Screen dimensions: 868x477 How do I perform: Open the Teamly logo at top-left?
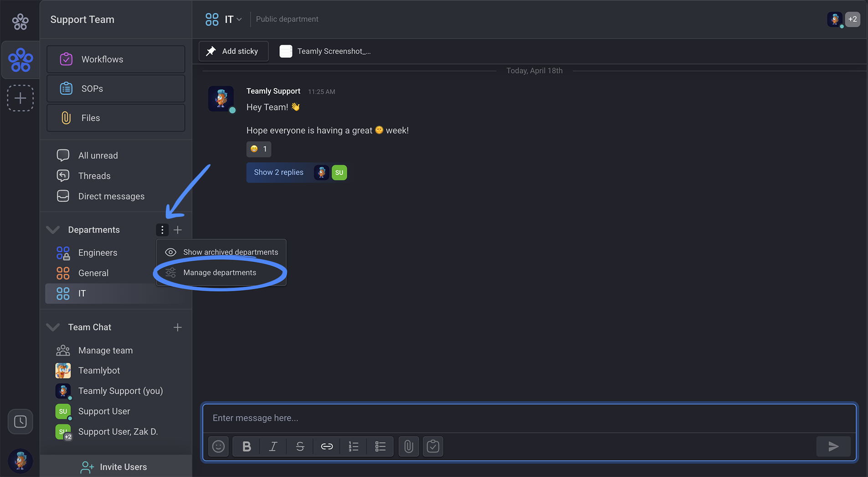[x=20, y=21]
